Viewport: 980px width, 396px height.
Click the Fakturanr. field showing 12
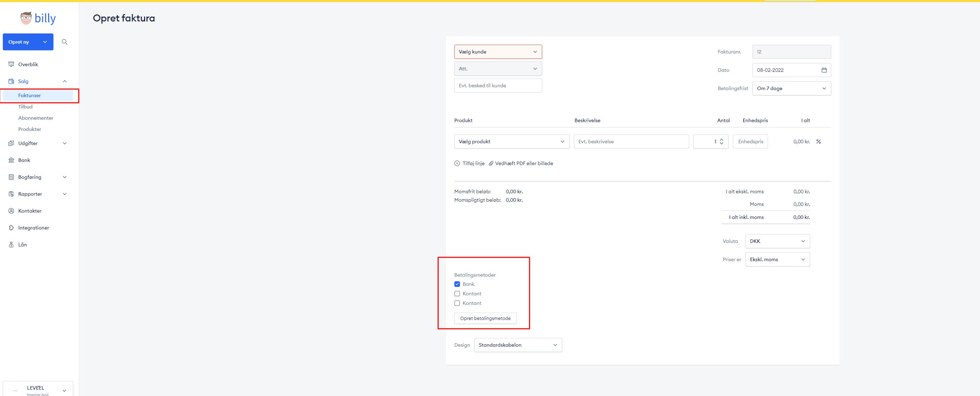(792, 52)
